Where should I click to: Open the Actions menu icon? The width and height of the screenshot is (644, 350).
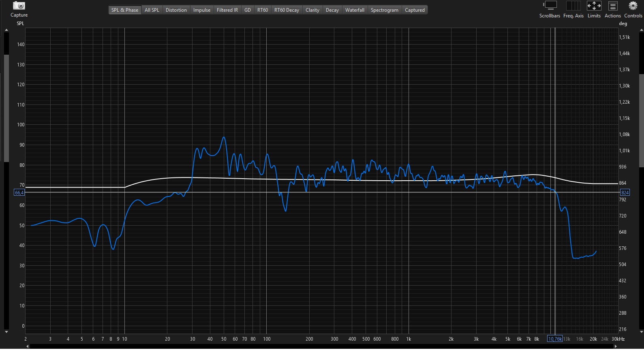613,6
